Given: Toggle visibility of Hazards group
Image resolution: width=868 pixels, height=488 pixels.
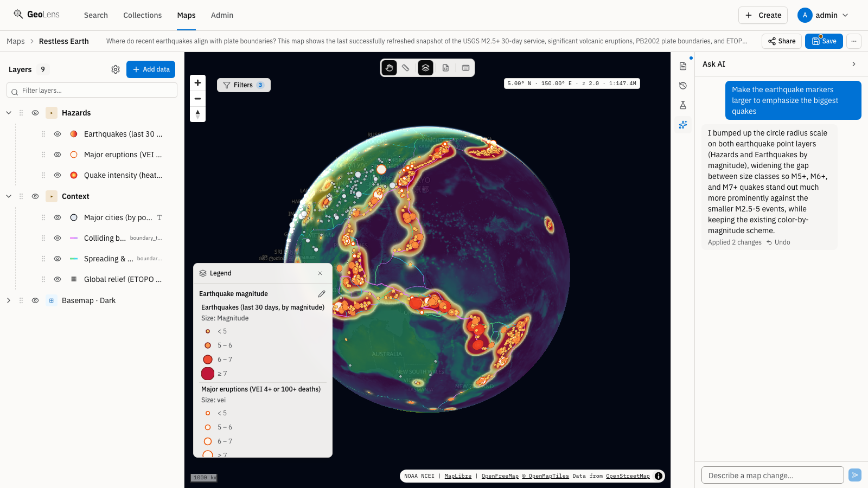Looking at the screenshot, I should click(35, 113).
